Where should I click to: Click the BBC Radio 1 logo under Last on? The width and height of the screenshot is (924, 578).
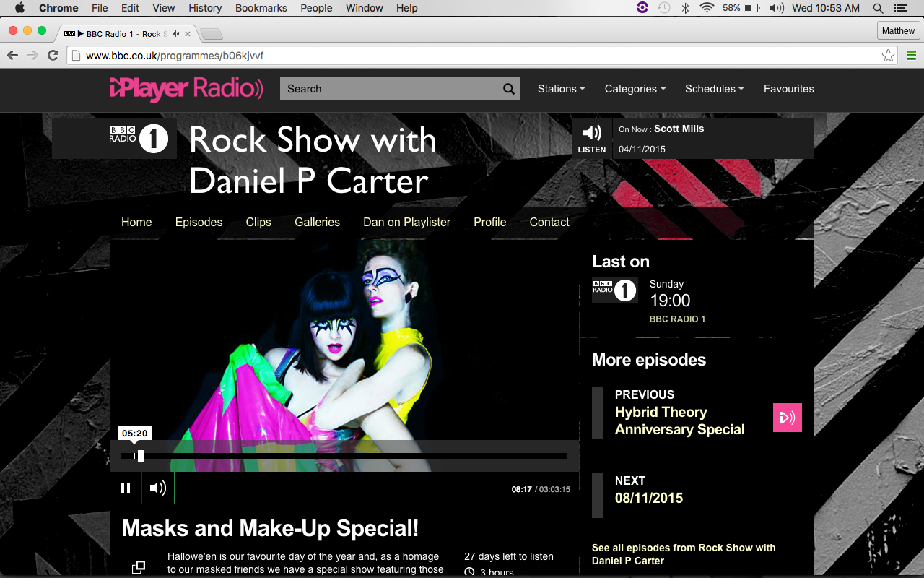point(614,290)
